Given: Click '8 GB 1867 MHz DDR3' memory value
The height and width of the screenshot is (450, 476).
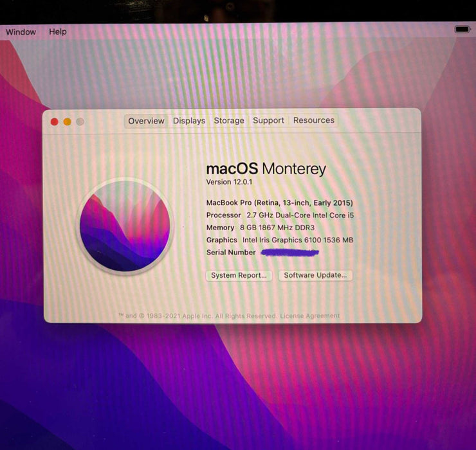Looking at the screenshot, I should click(277, 228).
